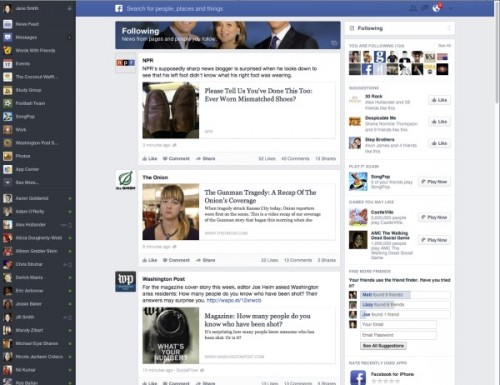
Task: Open the What's Your Number thumbnail
Action: (171, 335)
